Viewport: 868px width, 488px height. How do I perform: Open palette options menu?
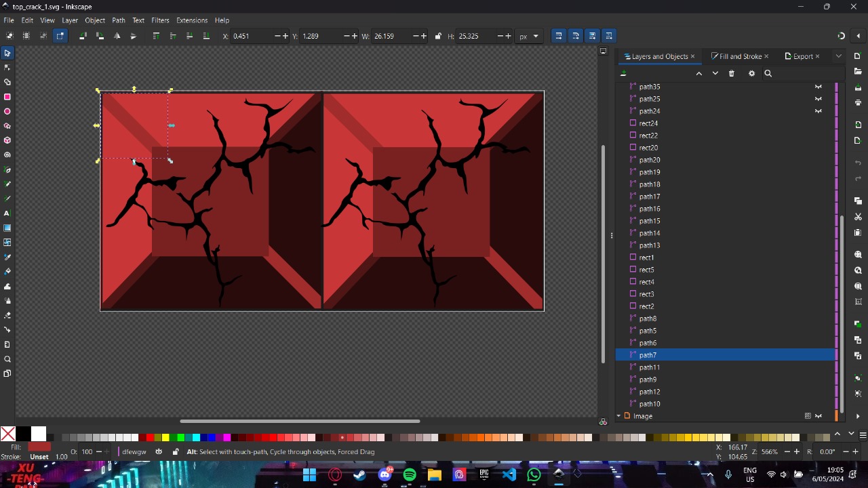[x=863, y=434]
